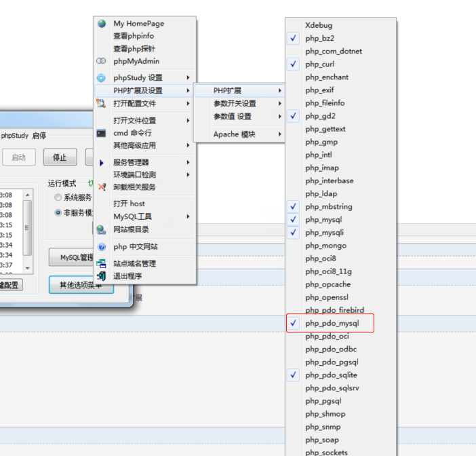Expand the 其他高级应用 submenu
This screenshot has width=476, height=456.
pyautogui.click(x=189, y=145)
